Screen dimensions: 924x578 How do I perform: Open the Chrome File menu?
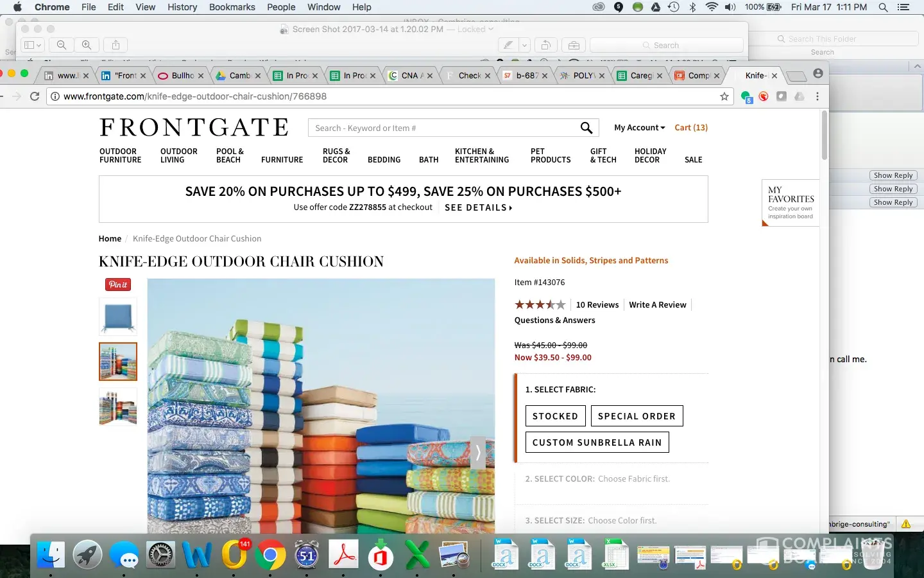(x=89, y=7)
